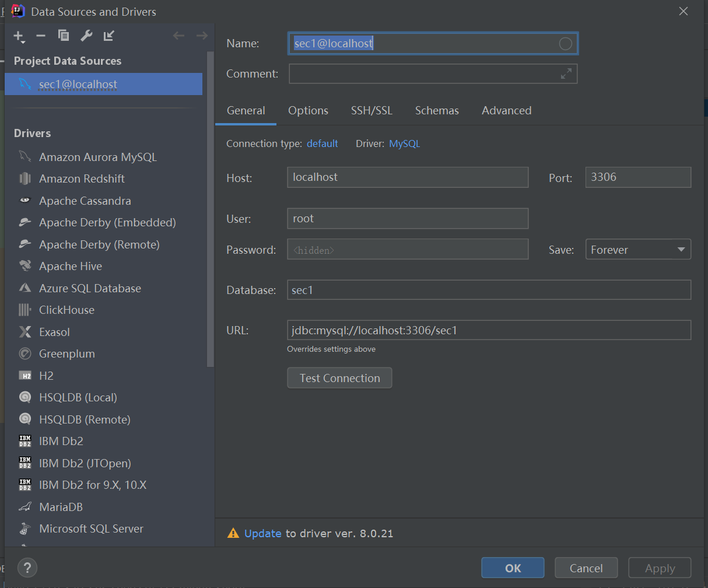Expand the Comment field editor
The height and width of the screenshot is (588, 708).
566,74
